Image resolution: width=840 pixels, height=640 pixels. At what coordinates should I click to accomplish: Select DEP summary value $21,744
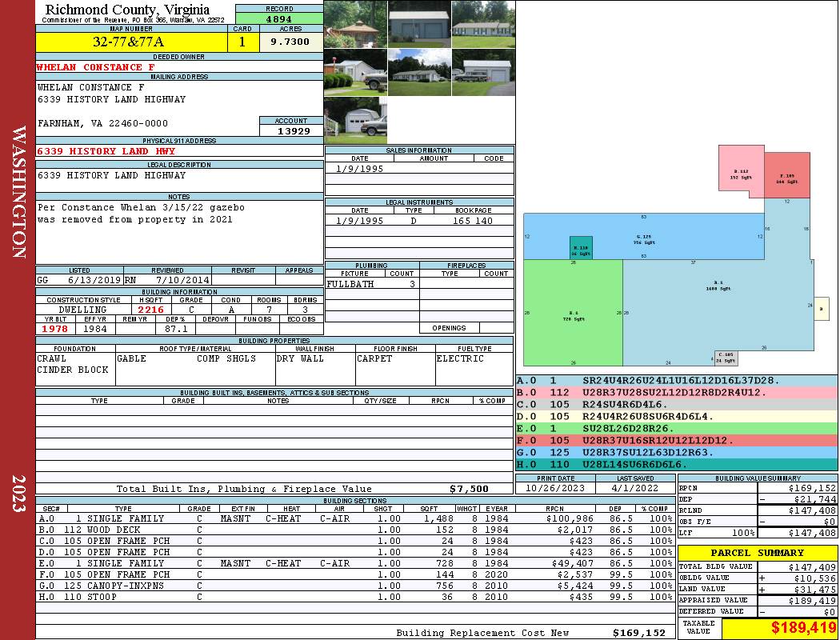(x=814, y=499)
